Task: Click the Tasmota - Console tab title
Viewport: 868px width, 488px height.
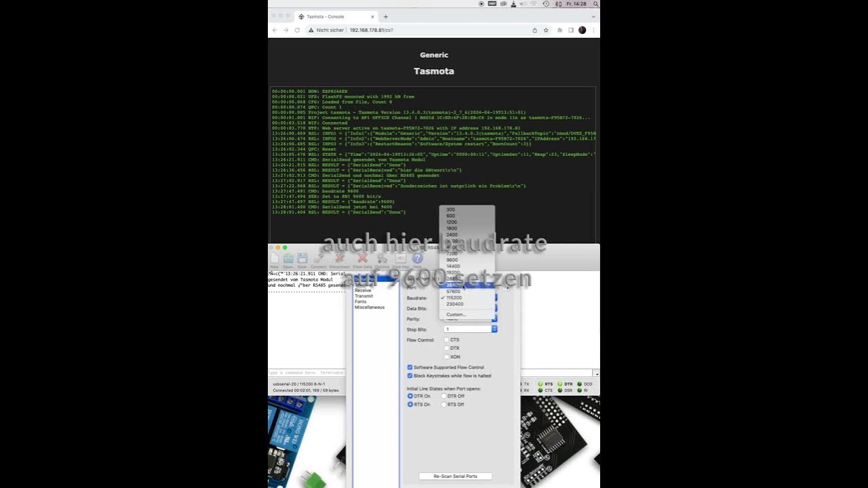Action: pyautogui.click(x=325, y=16)
